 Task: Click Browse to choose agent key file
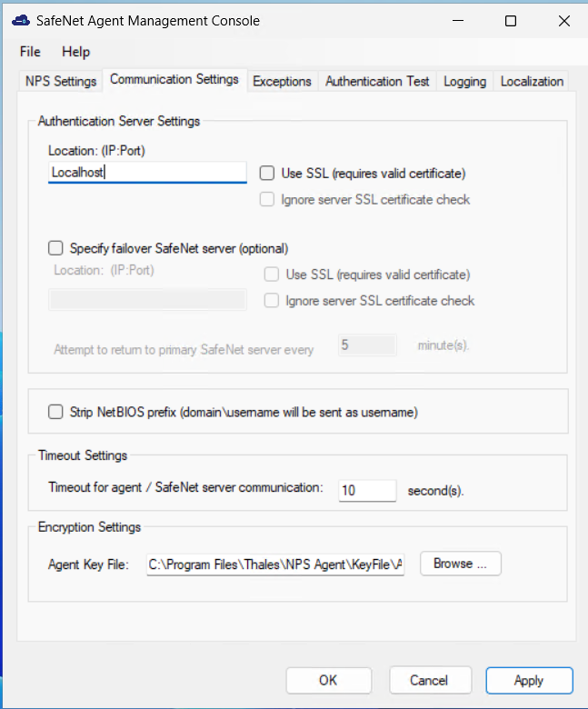(461, 564)
